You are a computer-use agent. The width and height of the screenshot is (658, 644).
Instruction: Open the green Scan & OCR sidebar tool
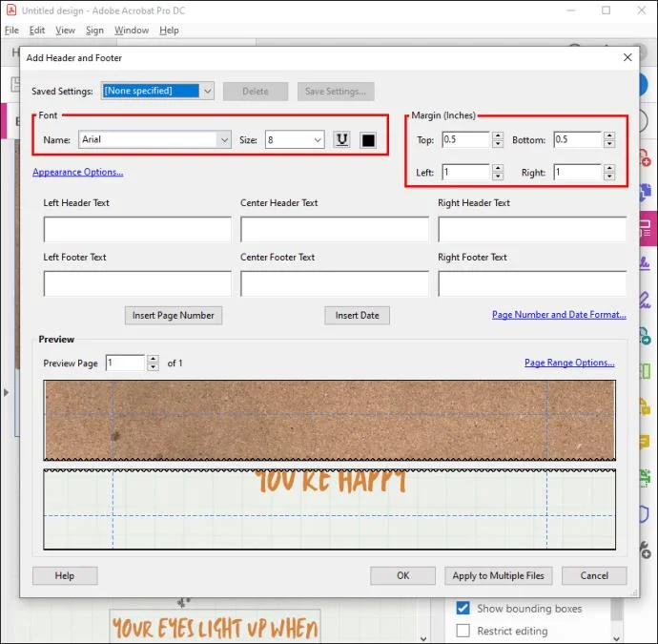(x=645, y=478)
